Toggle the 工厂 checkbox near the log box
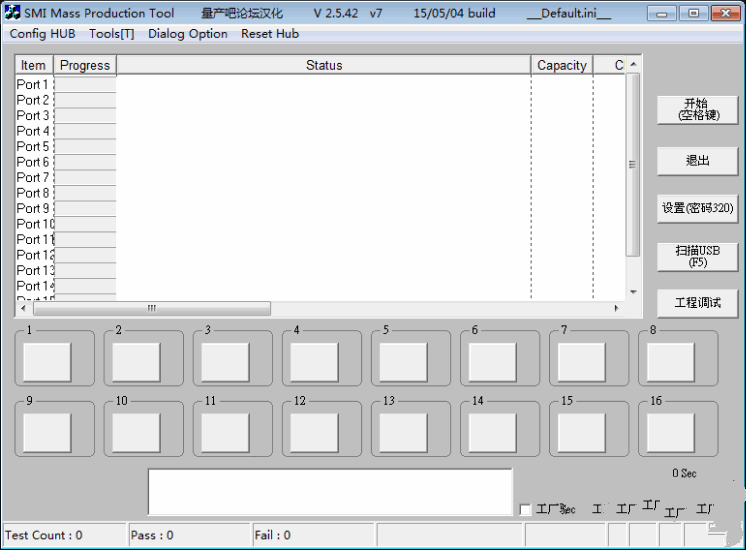Viewport: 746px width, 550px height. coord(525,510)
